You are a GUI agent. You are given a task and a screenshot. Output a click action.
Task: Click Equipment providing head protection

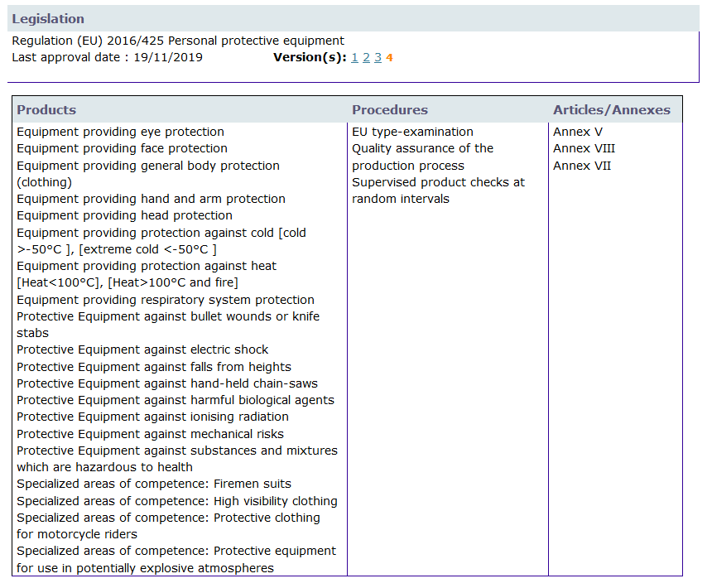point(124,215)
